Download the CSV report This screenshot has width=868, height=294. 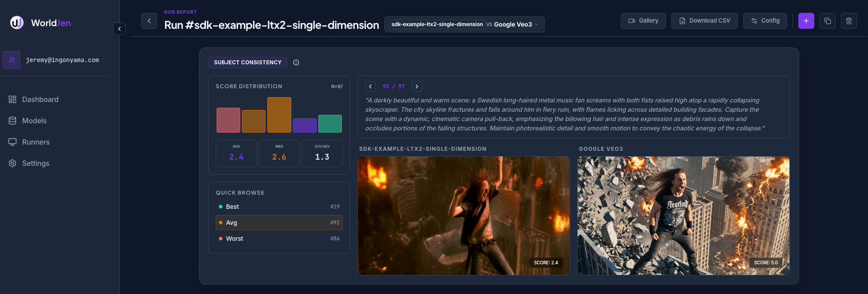[x=704, y=21]
